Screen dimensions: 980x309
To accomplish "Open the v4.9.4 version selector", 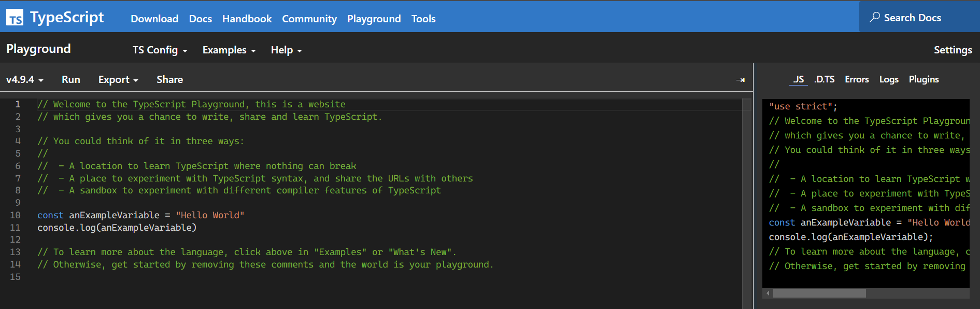I will click(24, 80).
